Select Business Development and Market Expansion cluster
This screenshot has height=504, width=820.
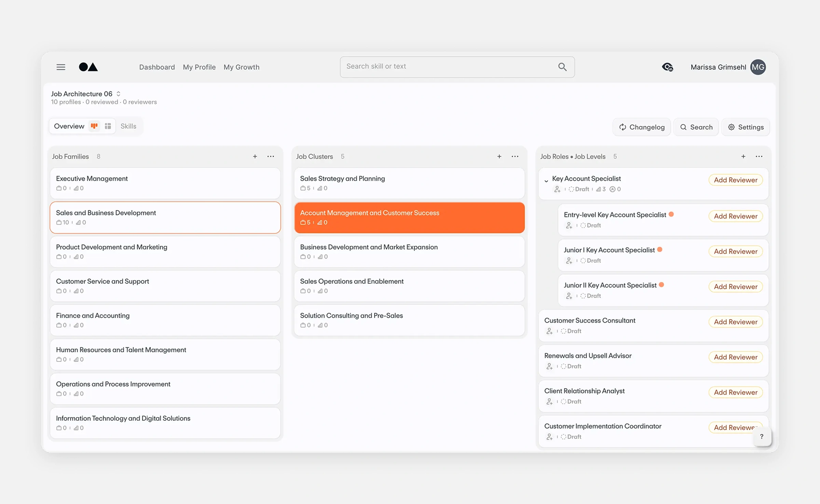coord(409,252)
